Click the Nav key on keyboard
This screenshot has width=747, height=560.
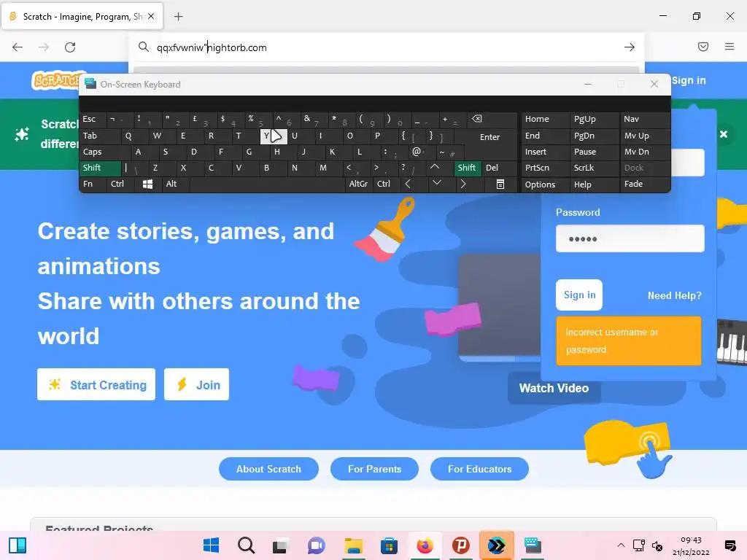pyautogui.click(x=644, y=119)
